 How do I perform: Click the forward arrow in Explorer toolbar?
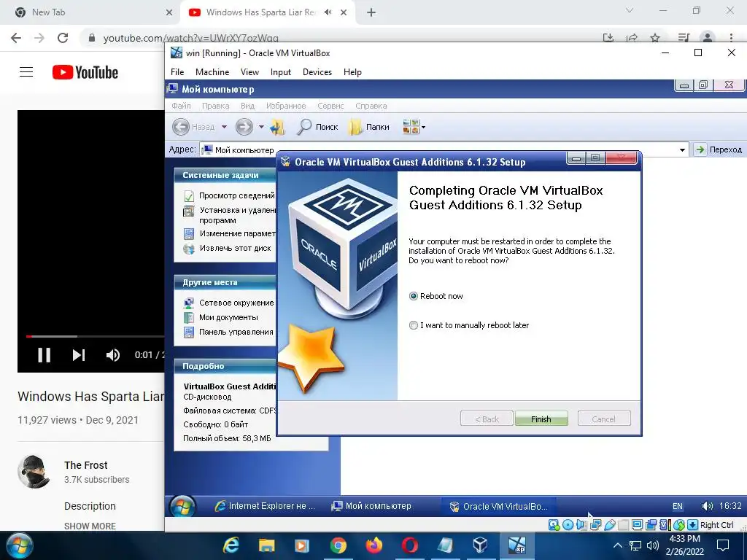point(244,127)
